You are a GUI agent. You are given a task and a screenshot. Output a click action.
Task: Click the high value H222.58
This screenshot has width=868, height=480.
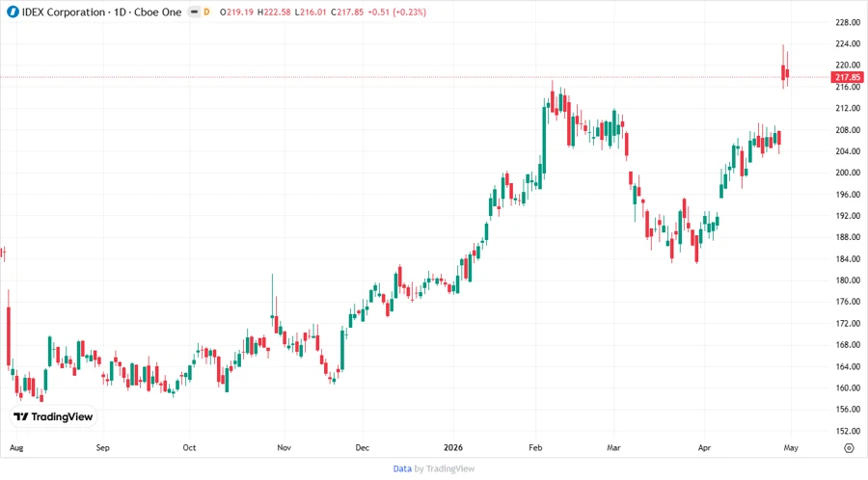(274, 12)
